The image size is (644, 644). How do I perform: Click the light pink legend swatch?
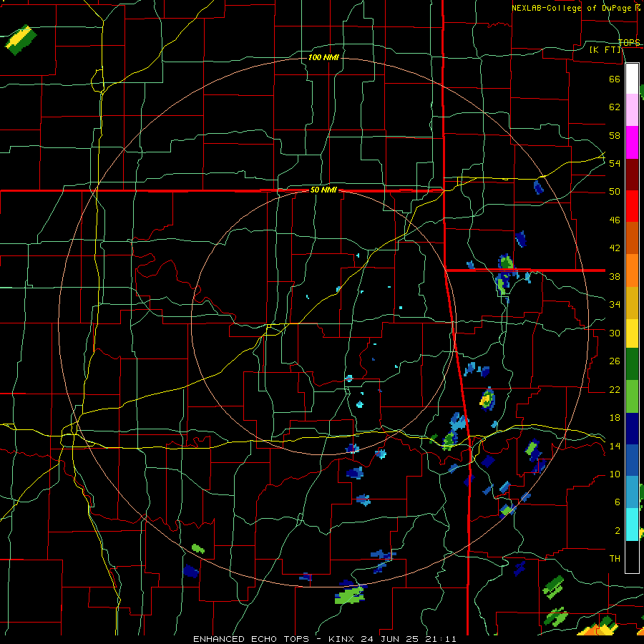(632, 110)
